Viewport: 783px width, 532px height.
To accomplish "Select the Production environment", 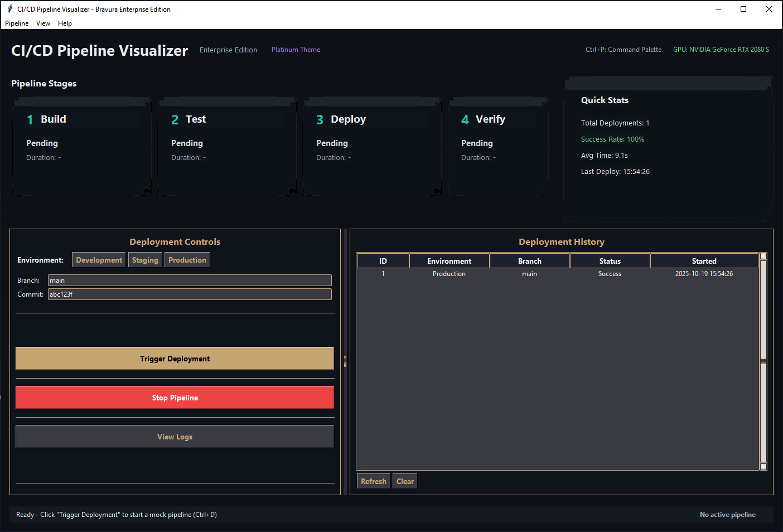I will click(x=187, y=259).
